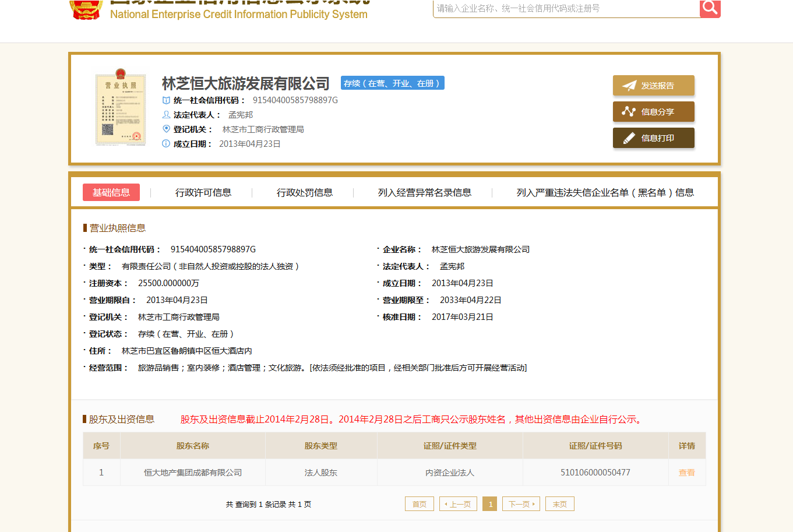
Task: Click credit code 91540400585798897G in license info
Action: pyautogui.click(x=213, y=249)
